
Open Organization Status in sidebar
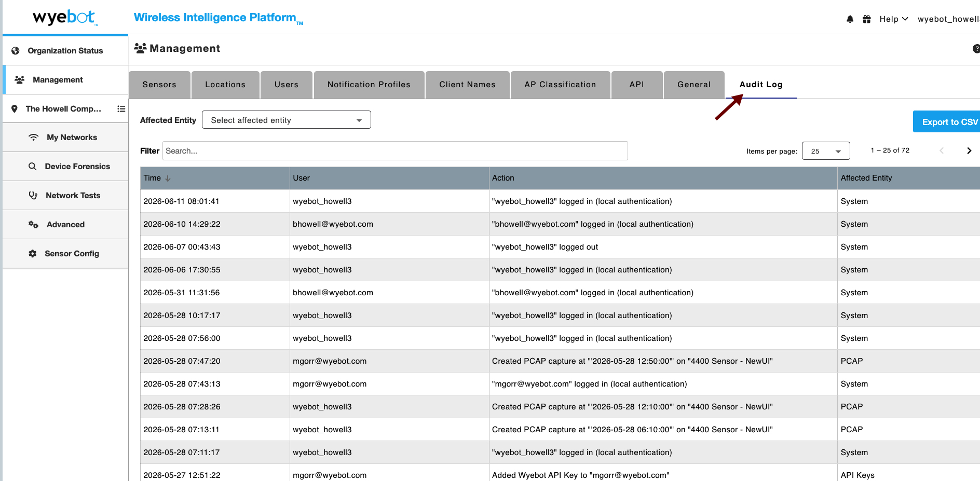[x=65, y=51]
